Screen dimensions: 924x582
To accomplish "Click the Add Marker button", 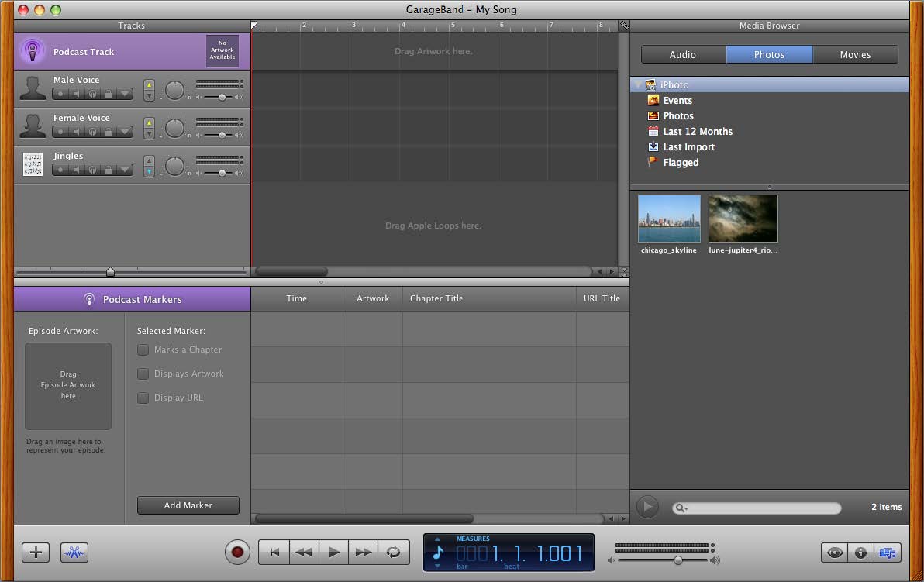I will click(x=188, y=505).
